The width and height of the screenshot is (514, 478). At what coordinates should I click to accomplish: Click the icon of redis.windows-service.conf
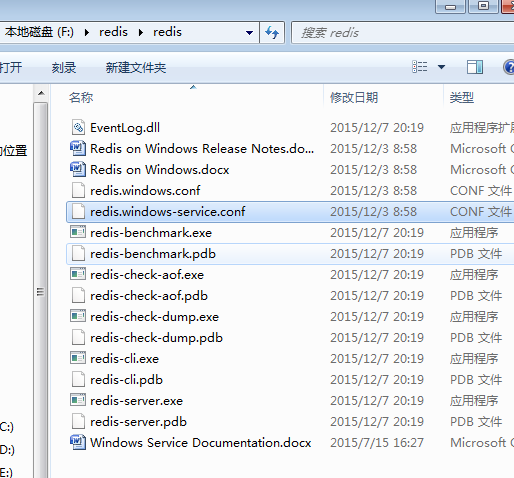point(78,211)
